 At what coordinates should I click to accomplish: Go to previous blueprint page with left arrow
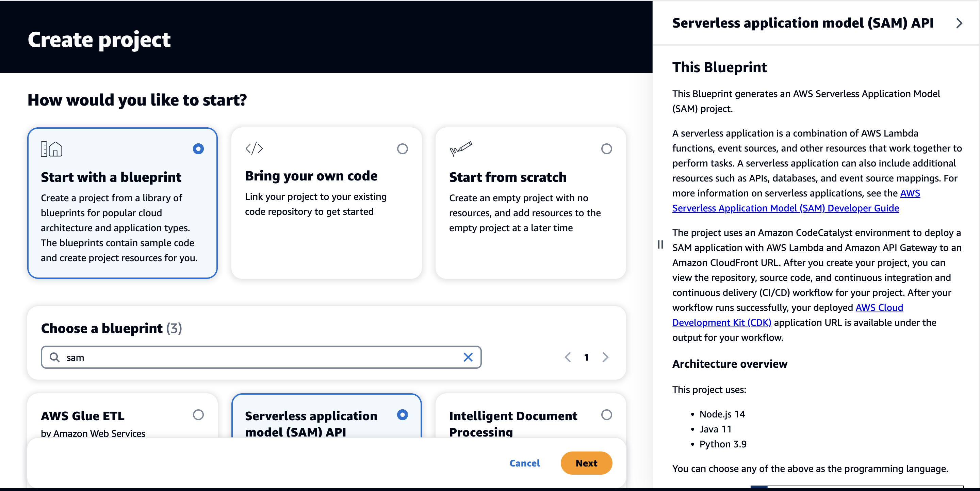tap(568, 357)
